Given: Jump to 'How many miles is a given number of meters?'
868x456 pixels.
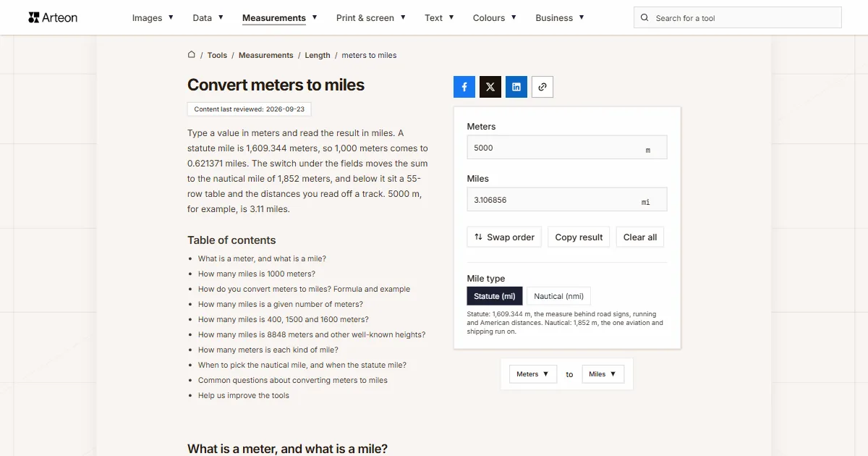Looking at the screenshot, I should point(281,304).
